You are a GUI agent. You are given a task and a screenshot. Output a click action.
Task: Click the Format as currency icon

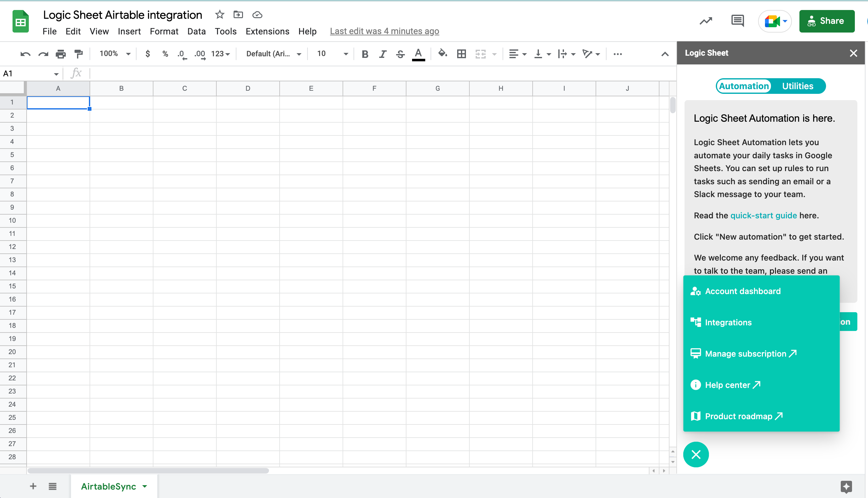pyautogui.click(x=147, y=54)
